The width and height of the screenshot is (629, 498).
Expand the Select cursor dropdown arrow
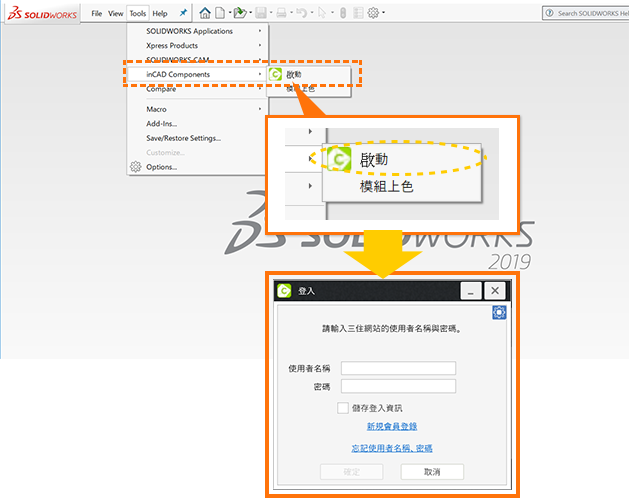click(x=332, y=13)
